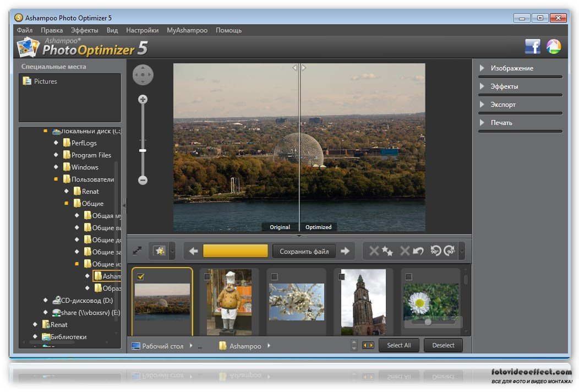579x392 pixels.
Task: Uncheck the landscape dome photo checkbox
Action: click(x=140, y=277)
